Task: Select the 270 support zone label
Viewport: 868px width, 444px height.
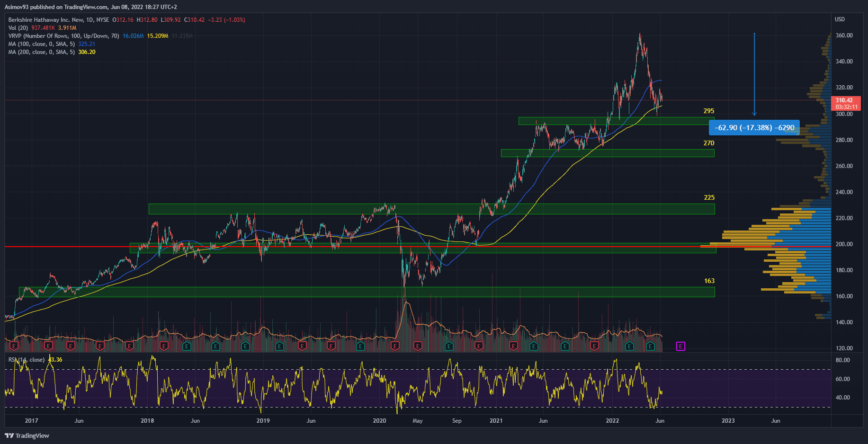Action: (x=708, y=143)
